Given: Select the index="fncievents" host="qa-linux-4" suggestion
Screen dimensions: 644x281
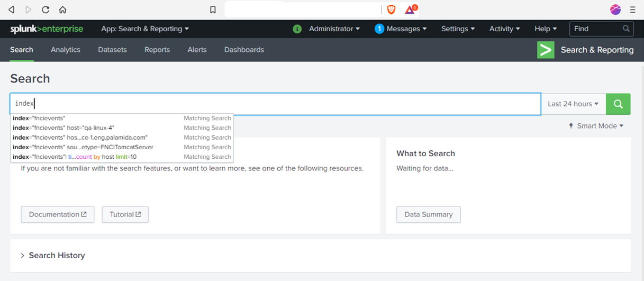Looking at the screenshot, I should [64, 128].
